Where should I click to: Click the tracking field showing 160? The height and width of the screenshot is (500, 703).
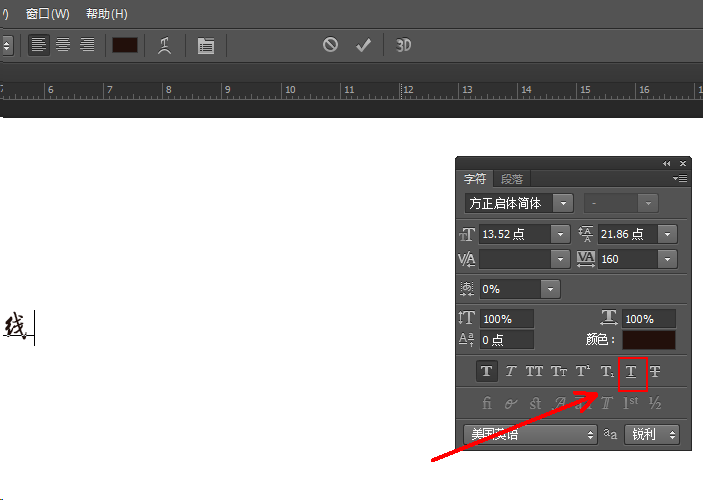tap(628, 259)
